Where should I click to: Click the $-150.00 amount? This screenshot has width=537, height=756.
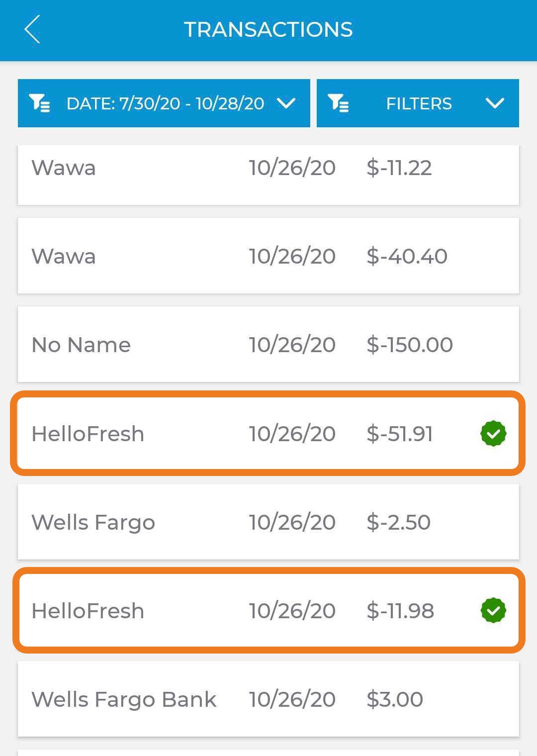pyautogui.click(x=410, y=345)
